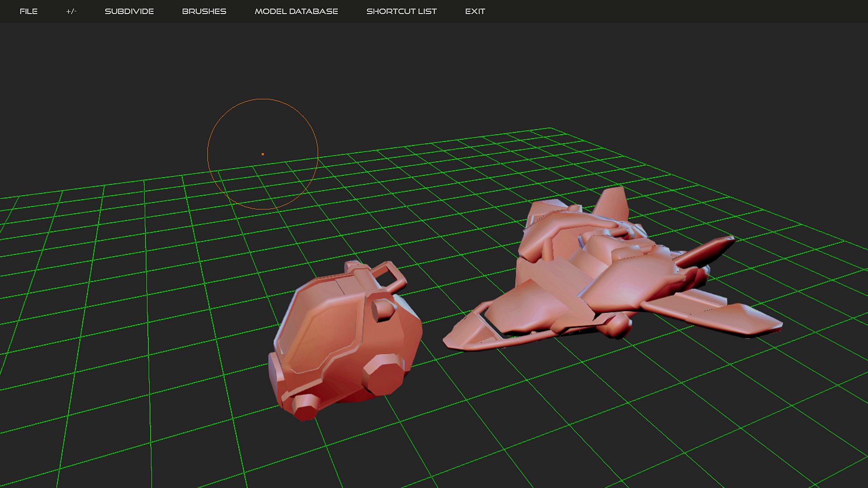Click the spaceship's upright tail fin
868x488 pixels.
pyautogui.click(x=613, y=203)
